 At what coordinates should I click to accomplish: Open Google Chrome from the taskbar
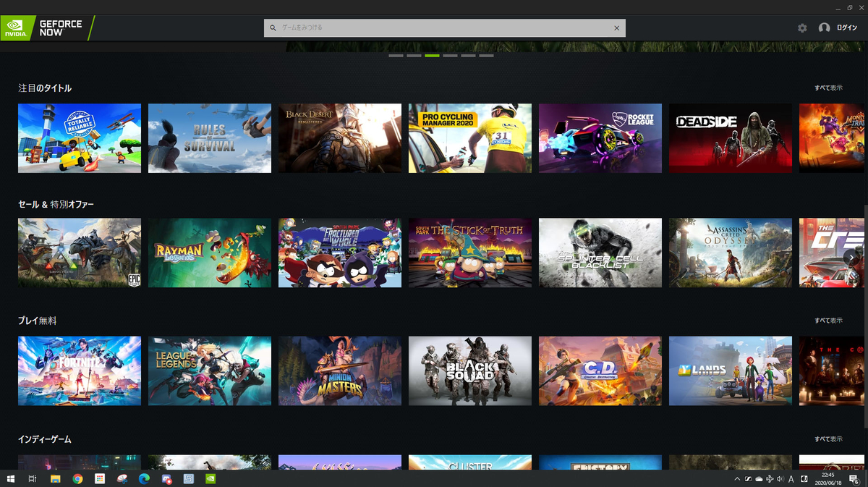(77, 479)
